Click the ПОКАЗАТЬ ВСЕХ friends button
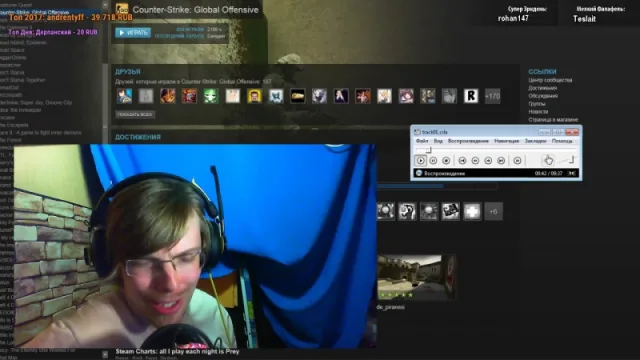640x360 pixels. pyautogui.click(x=134, y=114)
